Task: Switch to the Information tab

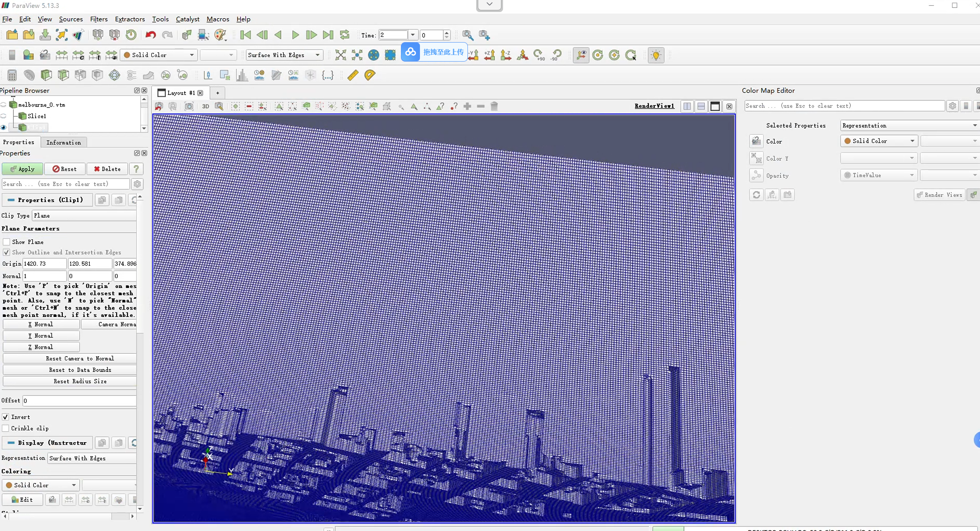Action: [x=63, y=143]
